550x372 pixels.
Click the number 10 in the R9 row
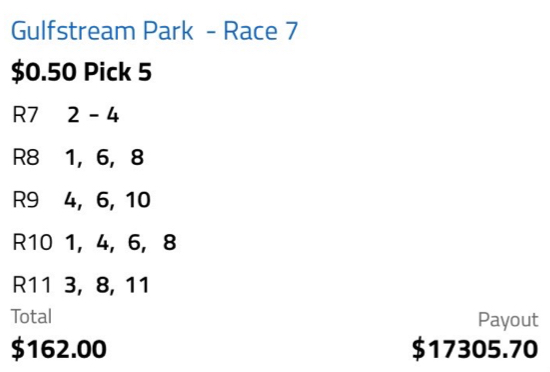(138, 200)
